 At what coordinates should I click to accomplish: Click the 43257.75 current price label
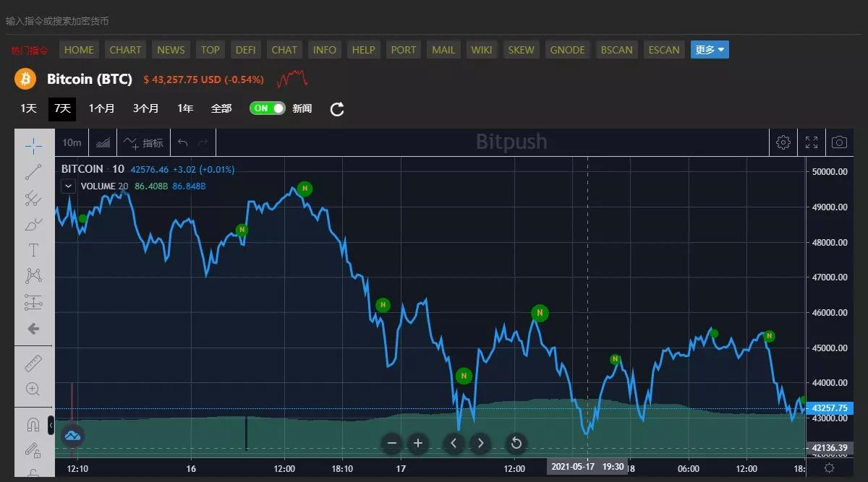[829, 408]
